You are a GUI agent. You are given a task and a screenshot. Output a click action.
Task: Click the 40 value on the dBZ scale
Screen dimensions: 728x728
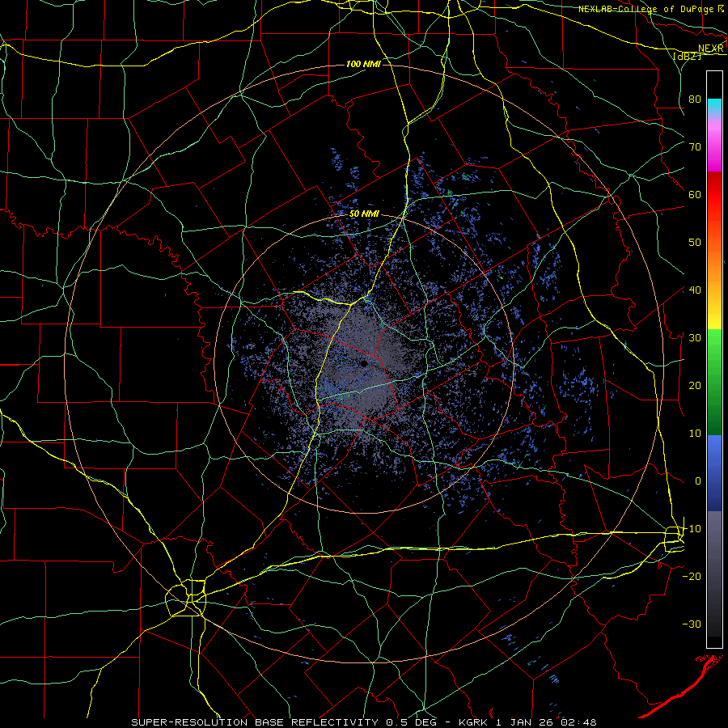(x=695, y=290)
